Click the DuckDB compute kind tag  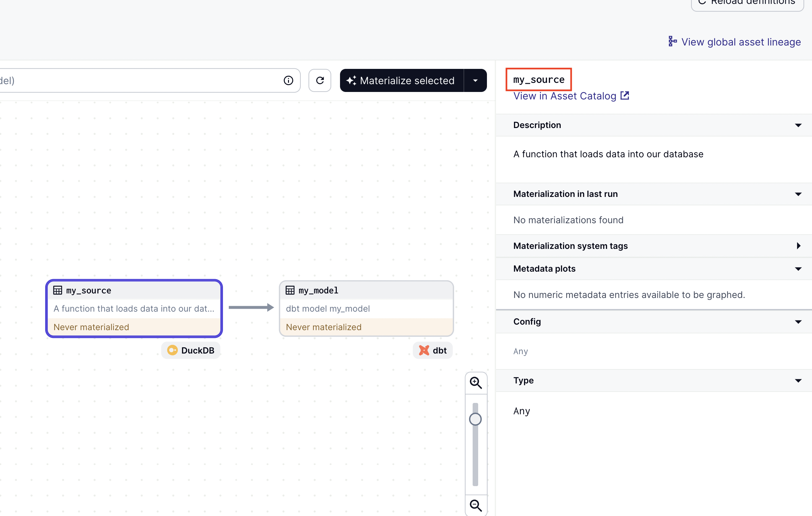[191, 351]
